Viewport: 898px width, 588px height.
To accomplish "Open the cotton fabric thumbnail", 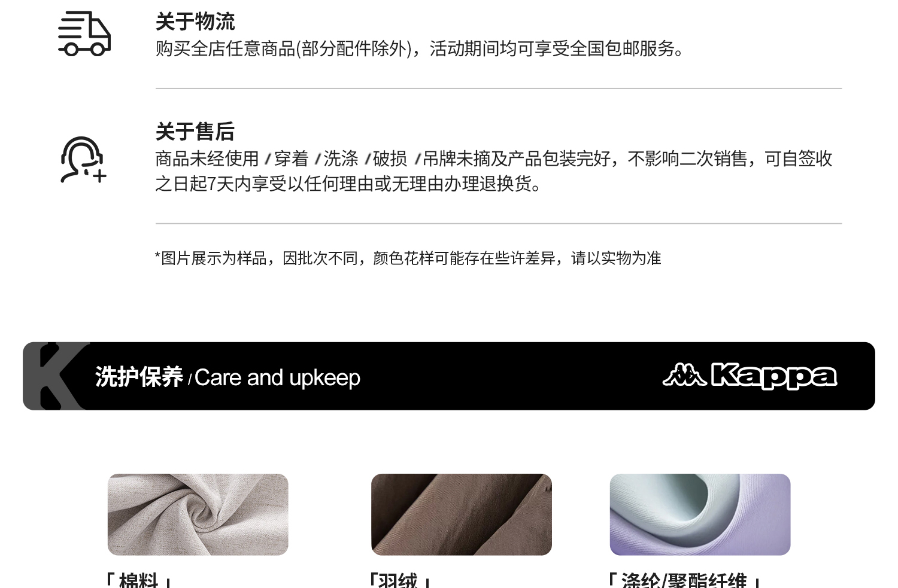I will [x=198, y=514].
